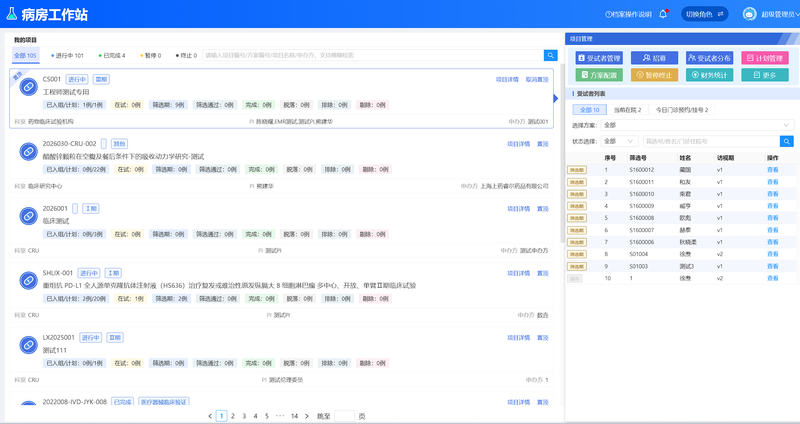Click the 筛选期 status tag for S1600011

click(577, 182)
